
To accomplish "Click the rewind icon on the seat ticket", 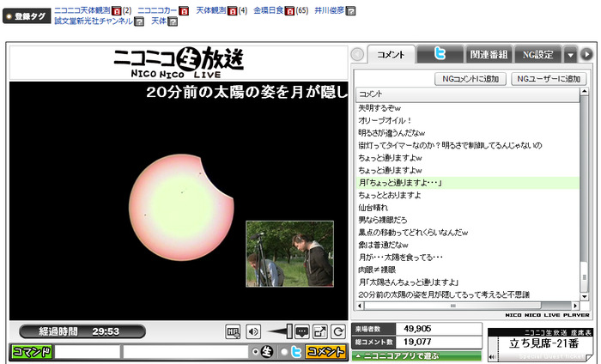I will tap(492, 357).
